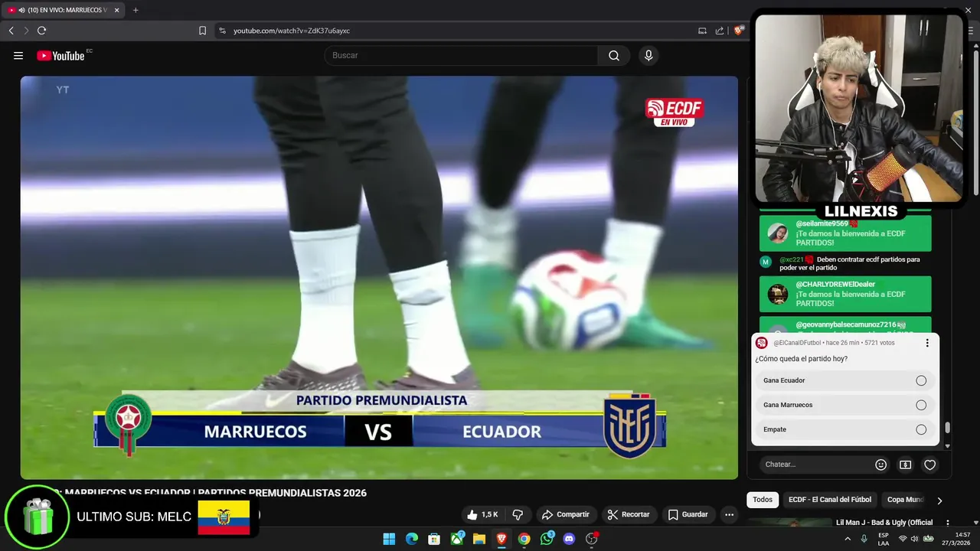Vote for Gana Marruecos in the poll
This screenshot has height=551, width=980.
[844, 405]
